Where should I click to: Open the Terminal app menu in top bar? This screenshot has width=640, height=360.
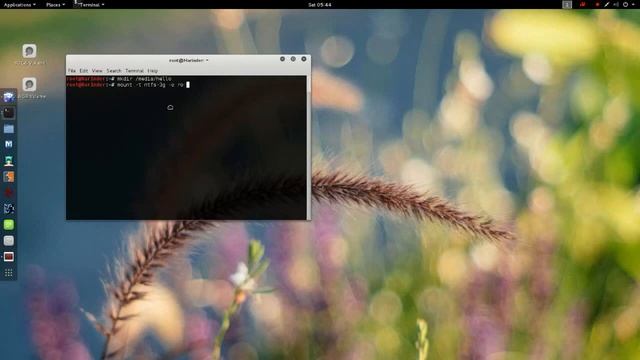pos(89,4)
